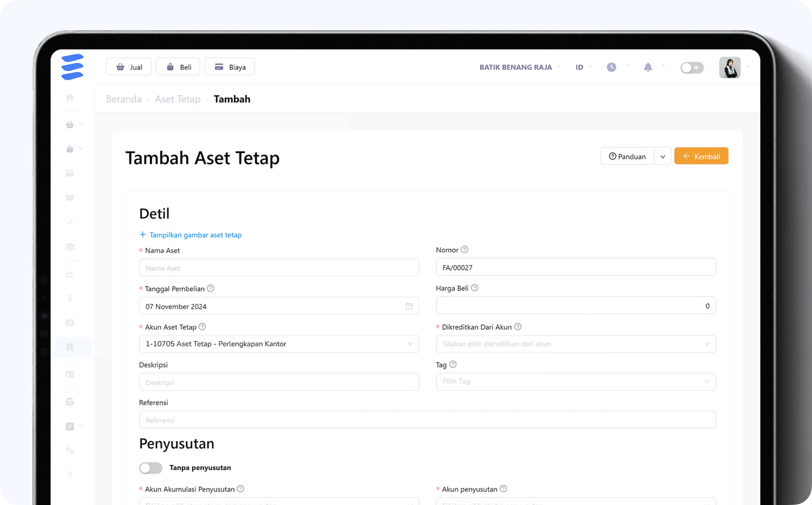Click the Deskripsi input field

(x=279, y=382)
